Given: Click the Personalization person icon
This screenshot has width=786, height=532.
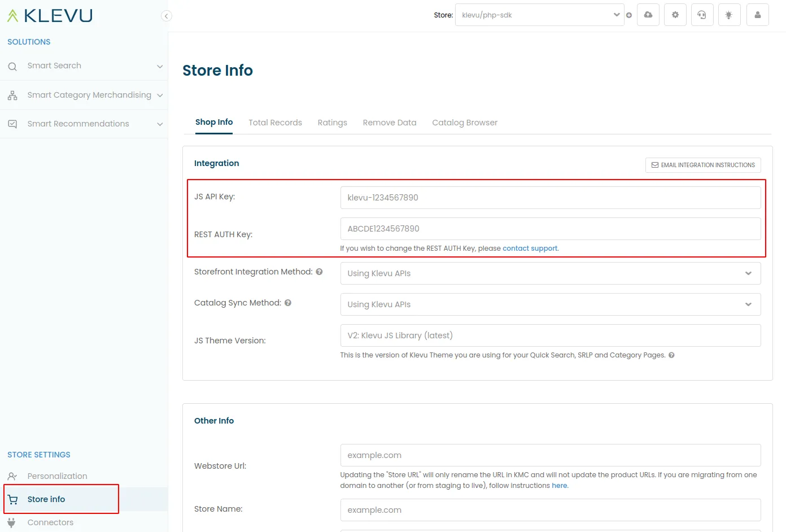Looking at the screenshot, I should tap(12, 476).
